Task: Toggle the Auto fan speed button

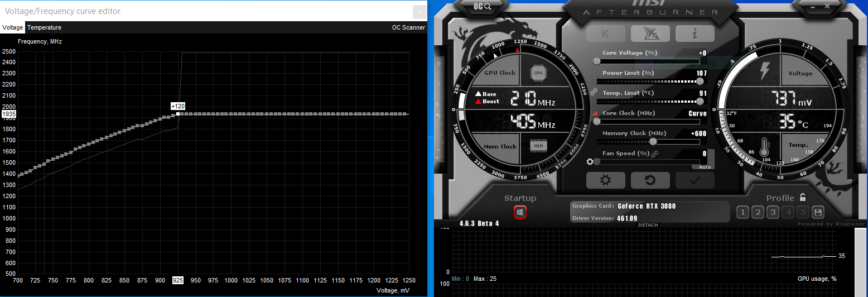Action: click(704, 167)
